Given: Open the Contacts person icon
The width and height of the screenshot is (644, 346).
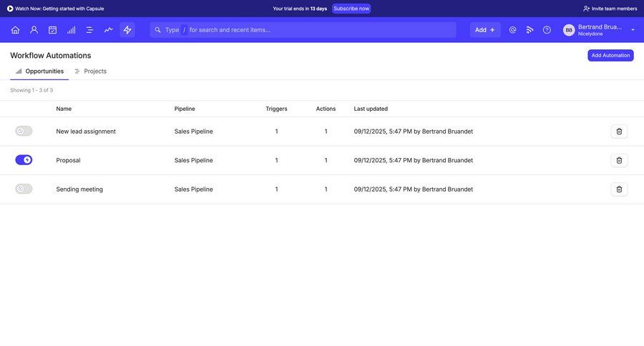Looking at the screenshot, I should coord(34,30).
